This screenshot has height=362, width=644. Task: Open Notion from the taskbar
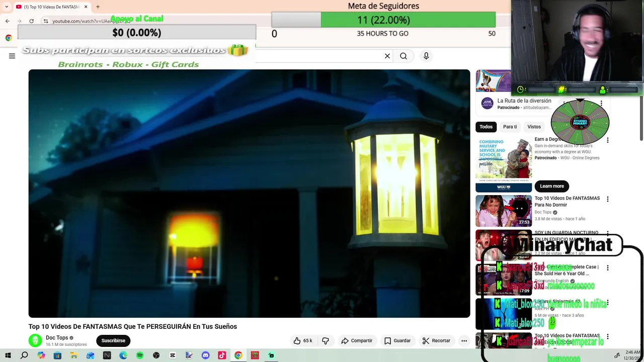[x=107, y=355]
